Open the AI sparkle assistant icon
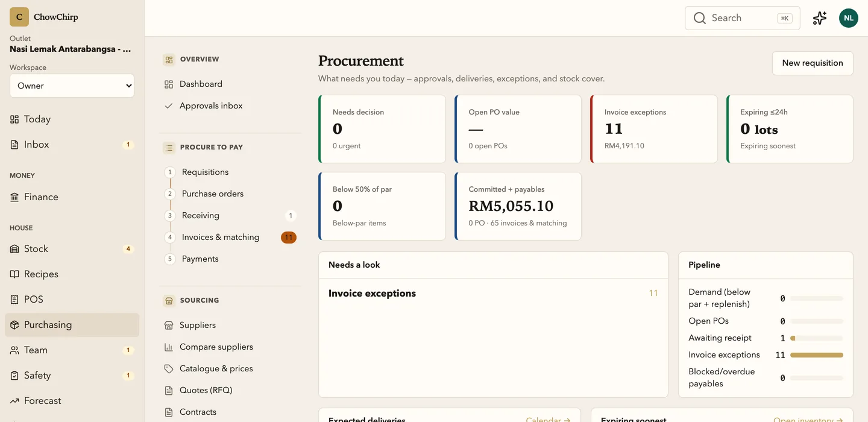This screenshot has width=868, height=422. pos(820,18)
